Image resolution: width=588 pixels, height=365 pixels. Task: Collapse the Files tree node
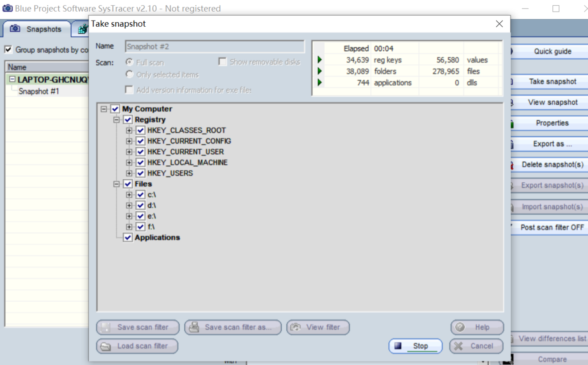[x=116, y=184]
